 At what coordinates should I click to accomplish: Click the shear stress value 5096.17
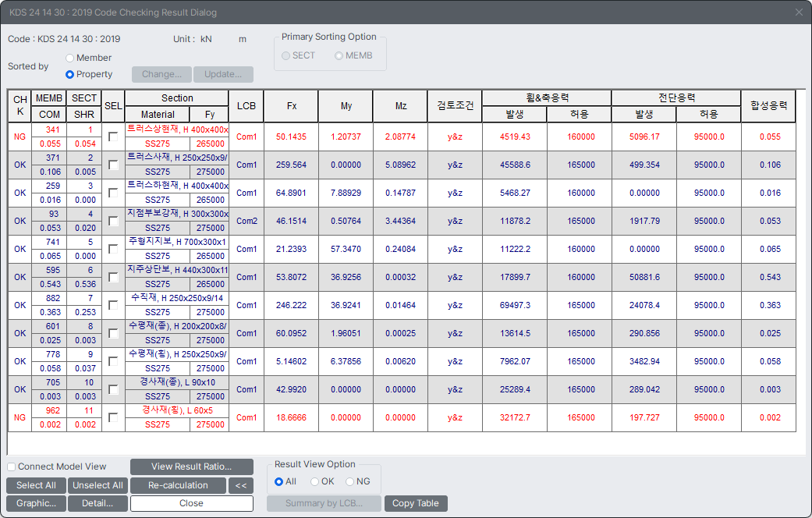[644, 137]
